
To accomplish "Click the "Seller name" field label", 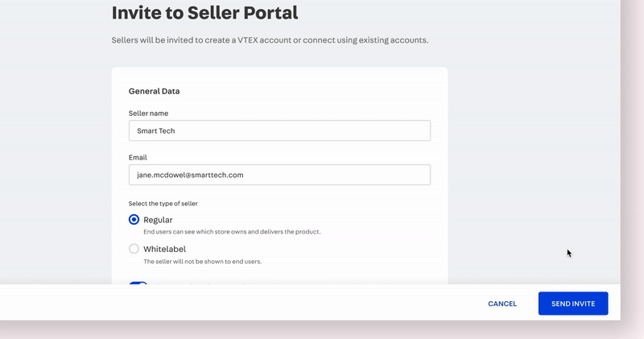I will coord(148,114).
